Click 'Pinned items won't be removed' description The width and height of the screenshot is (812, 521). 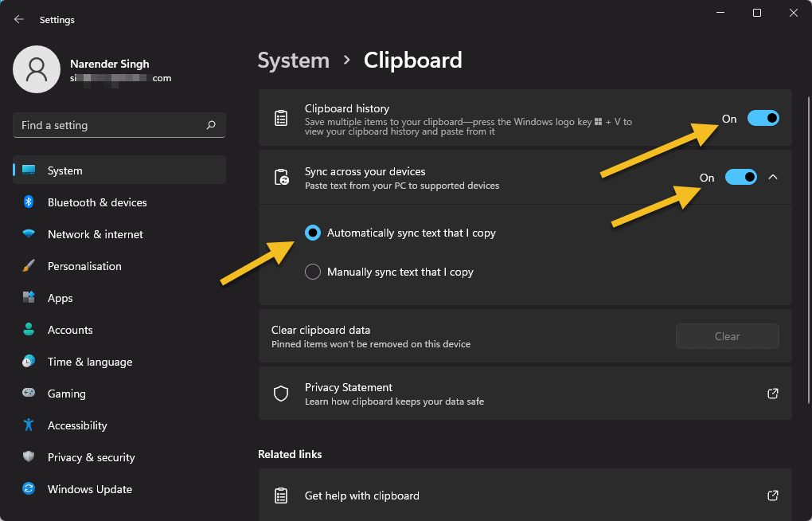pos(371,344)
